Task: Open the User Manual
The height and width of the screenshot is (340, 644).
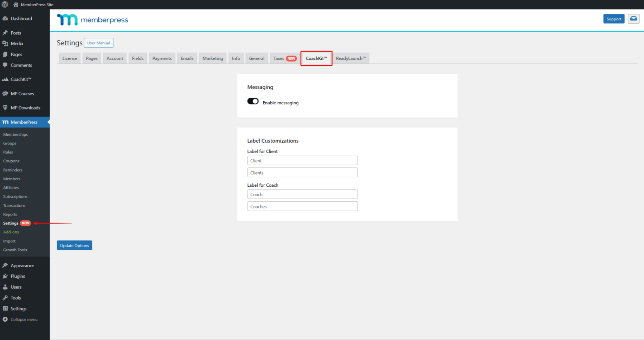Action: tap(98, 43)
